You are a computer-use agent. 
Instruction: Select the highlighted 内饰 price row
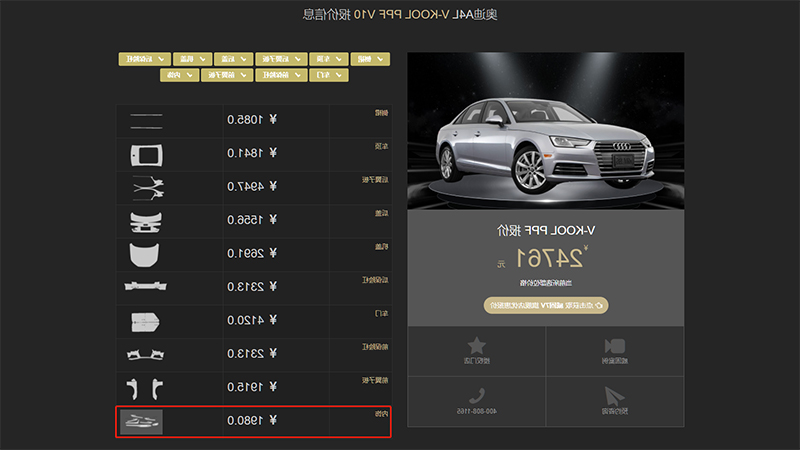[x=254, y=421]
